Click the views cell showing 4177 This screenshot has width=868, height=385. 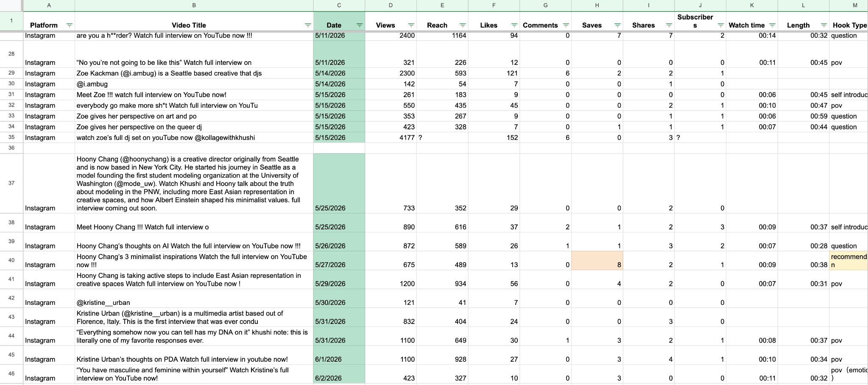[x=391, y=138]
